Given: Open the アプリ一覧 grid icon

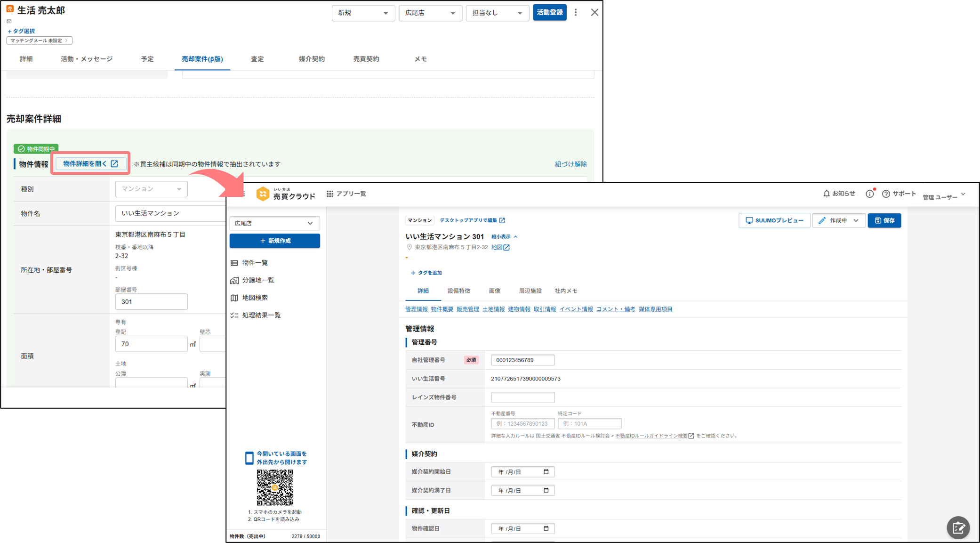Looking at the screenshot, I should 330,194.
